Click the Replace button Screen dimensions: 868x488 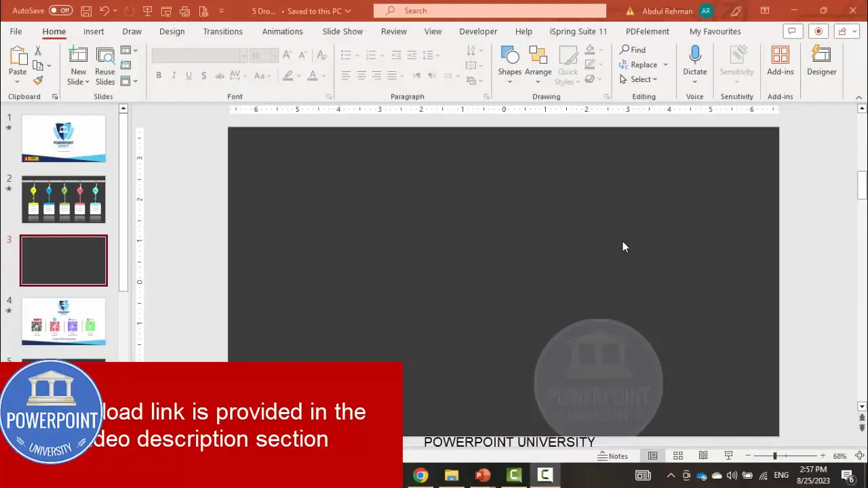coord(638,65)
